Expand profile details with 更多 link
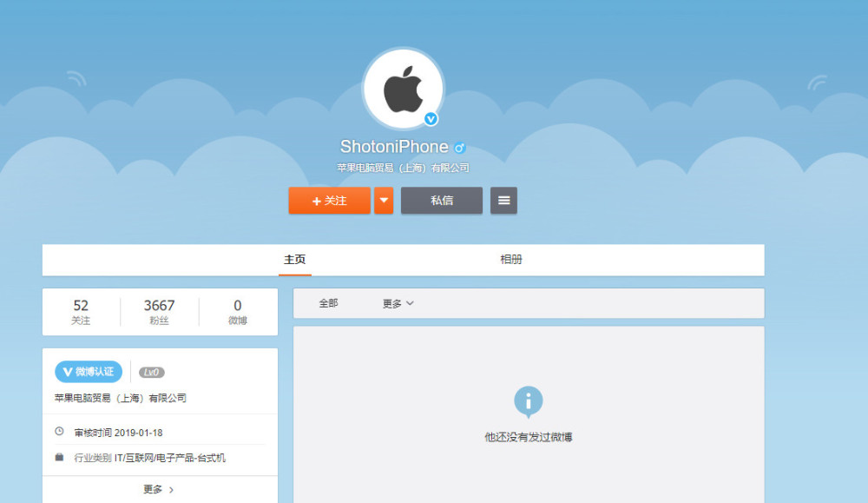Image resolution: width=868 pixels, height=503 pixels. pos(159,490)
